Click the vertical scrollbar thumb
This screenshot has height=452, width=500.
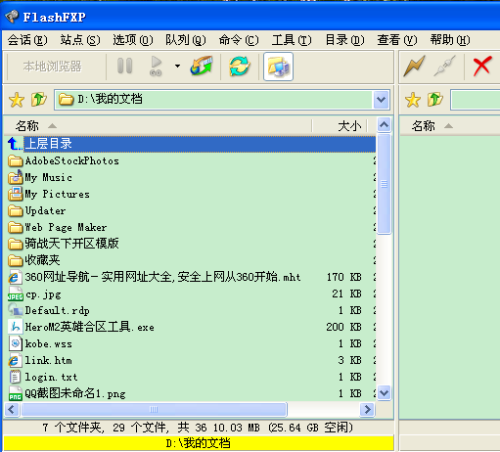(x=384, y=184)
